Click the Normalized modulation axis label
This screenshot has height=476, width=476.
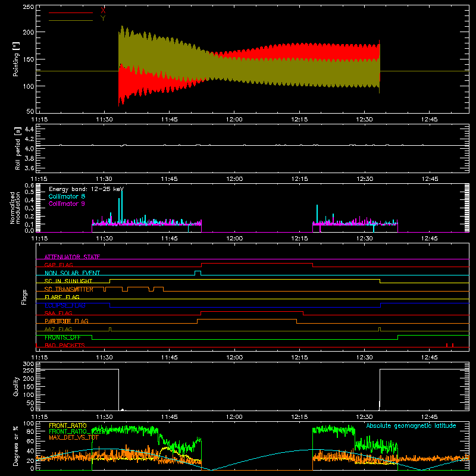[15, 208]
